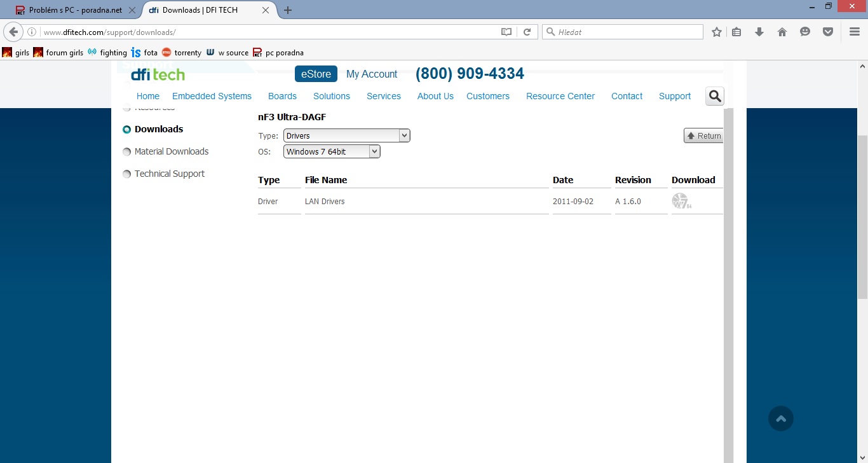Click the address bar URL field
868x463 pixels.
270,32
